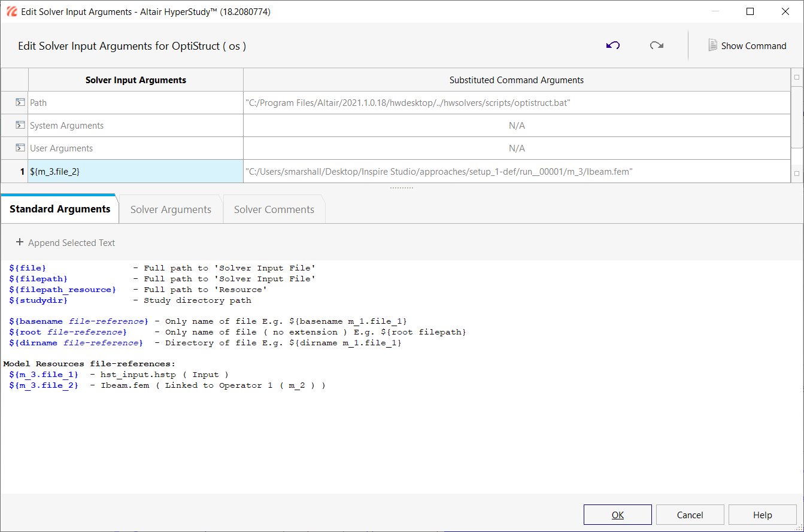Screen dimensions: 804x532
Task: Select the Standard Arguments tab
Action: click(x=60, y=209)
